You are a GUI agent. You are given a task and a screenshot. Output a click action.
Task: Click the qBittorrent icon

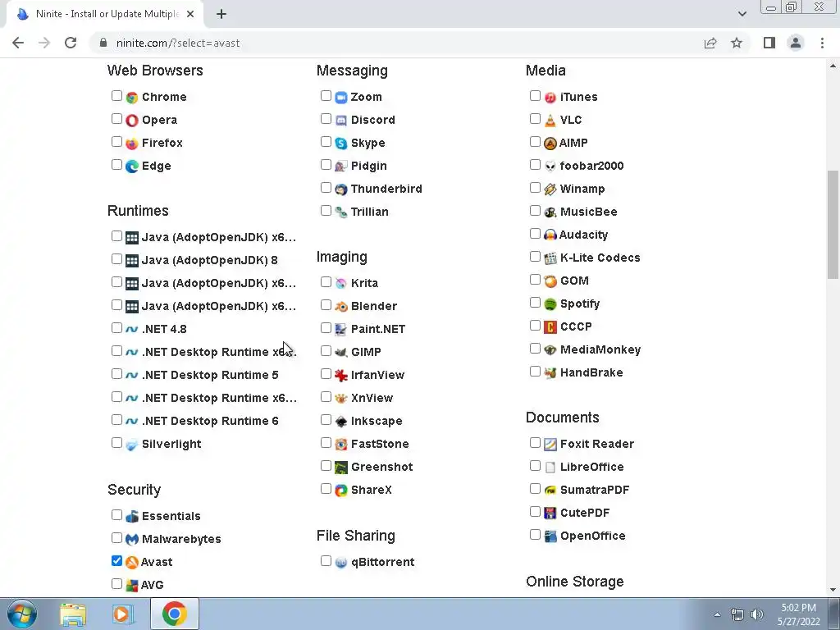(x=341, y=563)
